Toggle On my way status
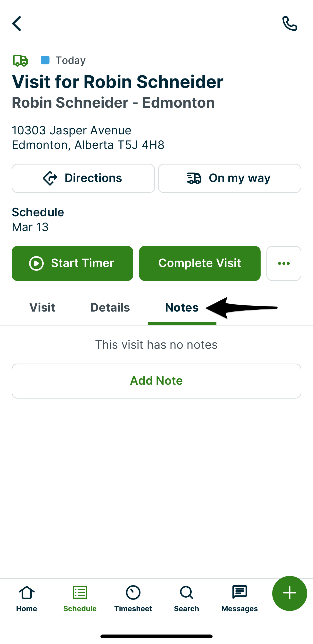Screen dimensions: 313x644 coord(229,178)
